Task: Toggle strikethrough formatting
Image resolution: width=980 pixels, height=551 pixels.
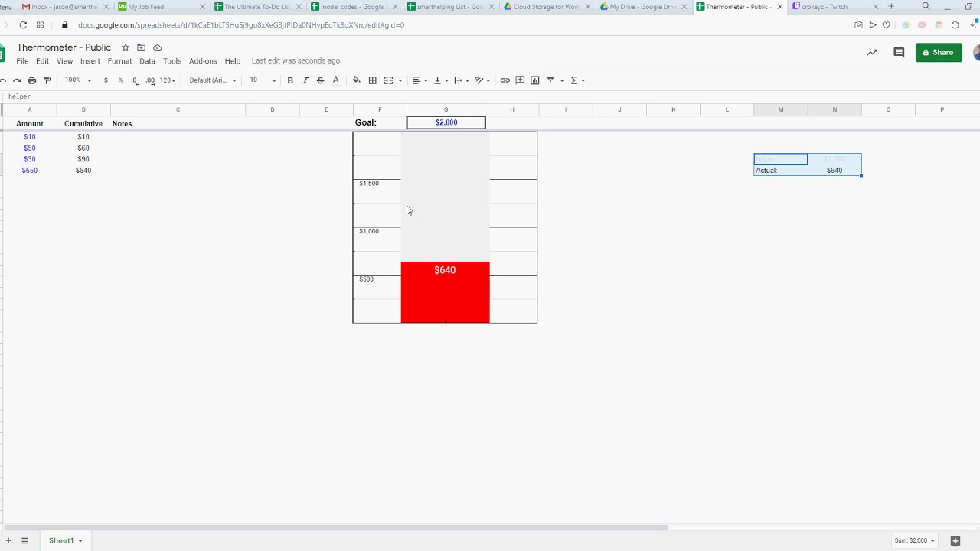Action: click(320, 80)
